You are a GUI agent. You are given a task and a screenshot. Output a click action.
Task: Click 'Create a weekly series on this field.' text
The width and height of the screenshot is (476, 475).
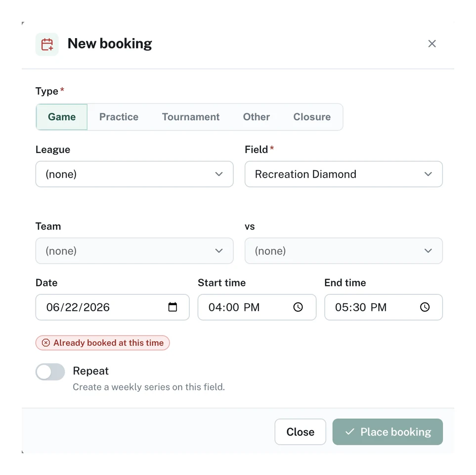pos(149,387)
